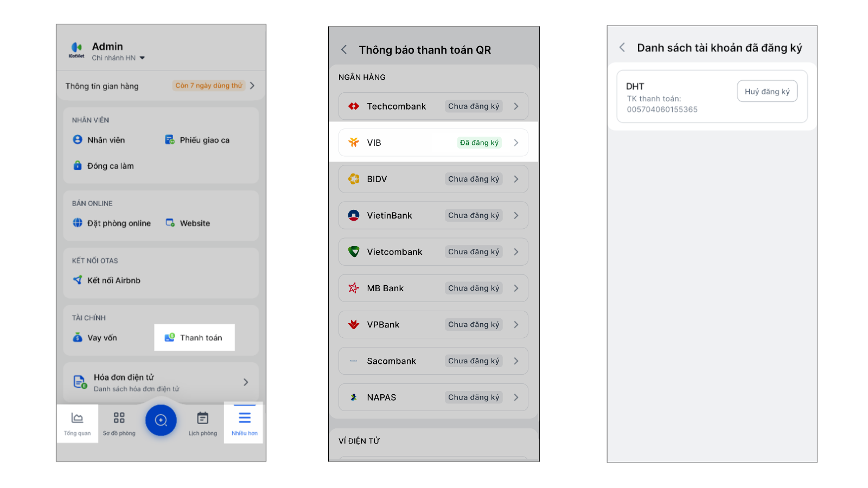Expand the Chi nhánh HN branch dropdown
This screenshot has height=488, width=868.
click(x=142, y=58)
